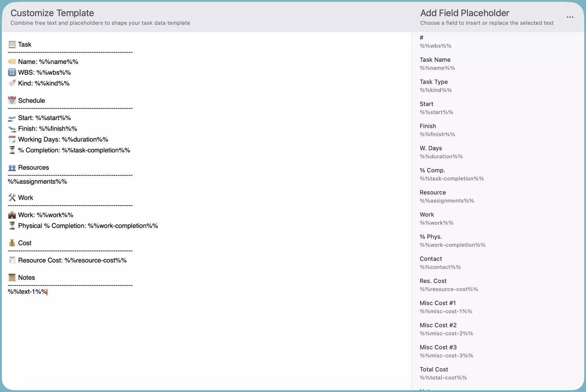
Task: Click the arriving plane icon beside Finish
Action: click(x=12, y=128)
